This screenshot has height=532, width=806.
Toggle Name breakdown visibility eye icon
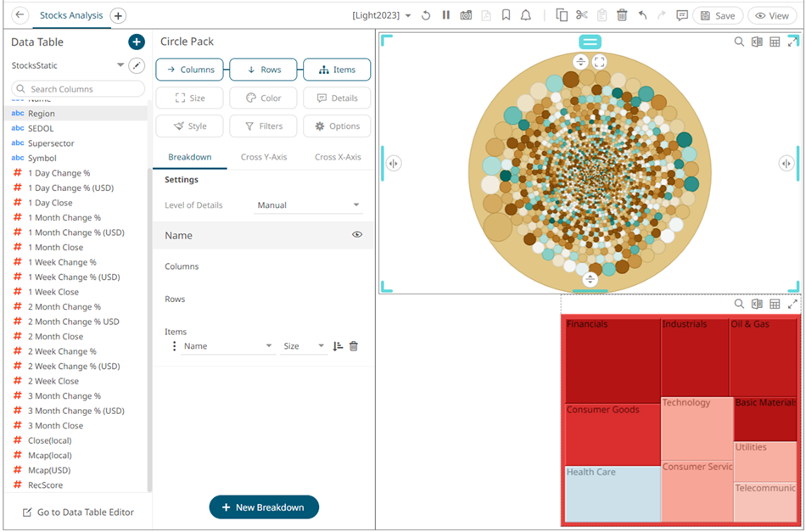(357, 235)
